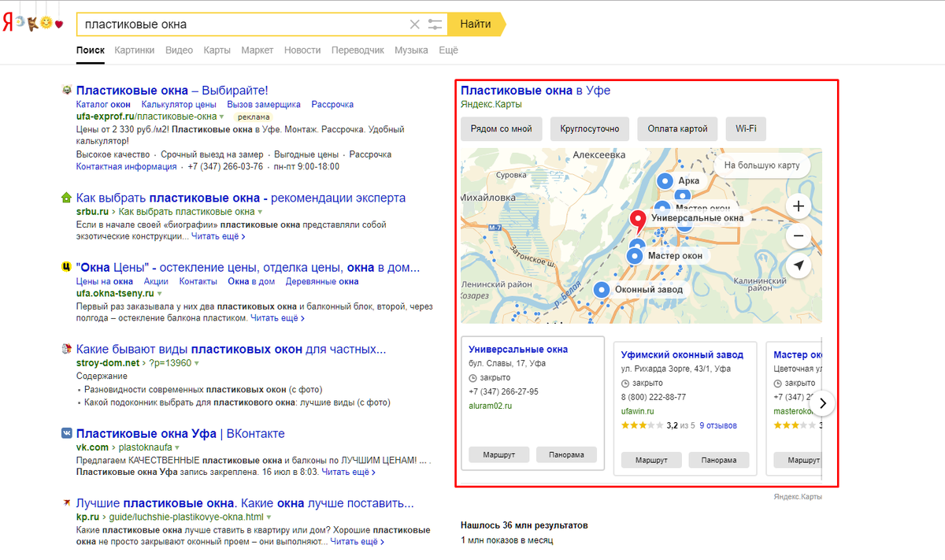Click Маршрут on Уфимский оконный завод card
This screenshot has width=945, height=560.
pyautogui.click(x=651, y=460)
